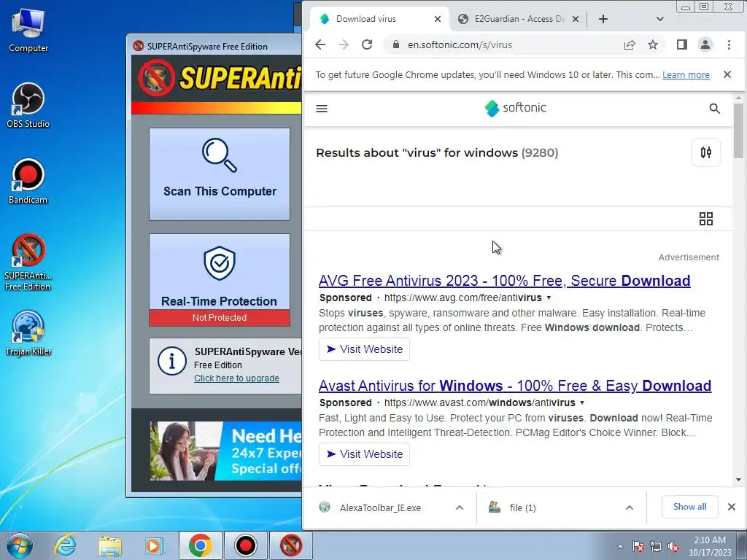Click the Need Help support banner in SUPERAntiSpyware
The height and width of the screenshot is (560, 747).
pyautogui.click(x=226, y=451)
